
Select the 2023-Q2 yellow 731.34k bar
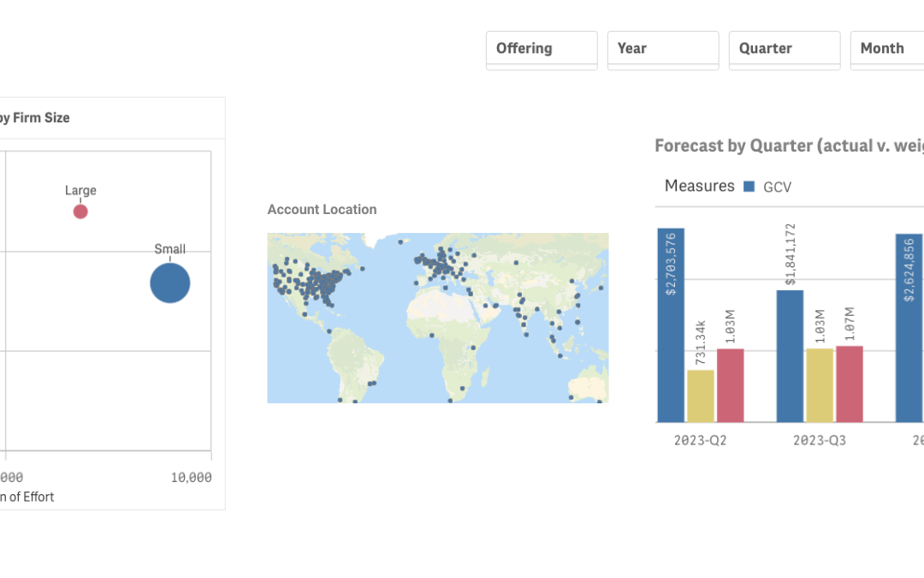701,396
